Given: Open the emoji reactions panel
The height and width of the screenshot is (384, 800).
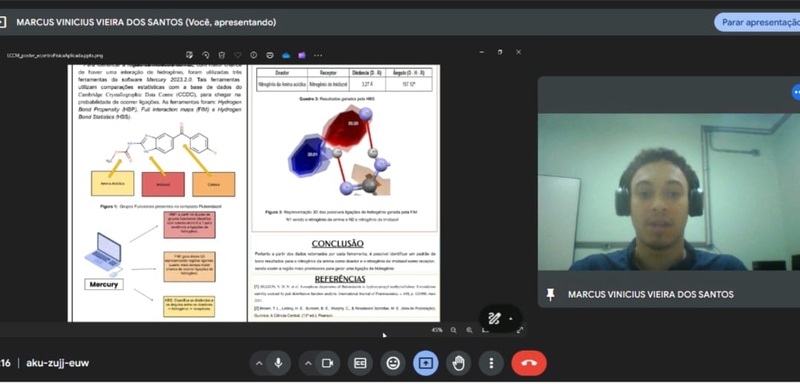Looking at the screenshot, I should pos(393,363).
